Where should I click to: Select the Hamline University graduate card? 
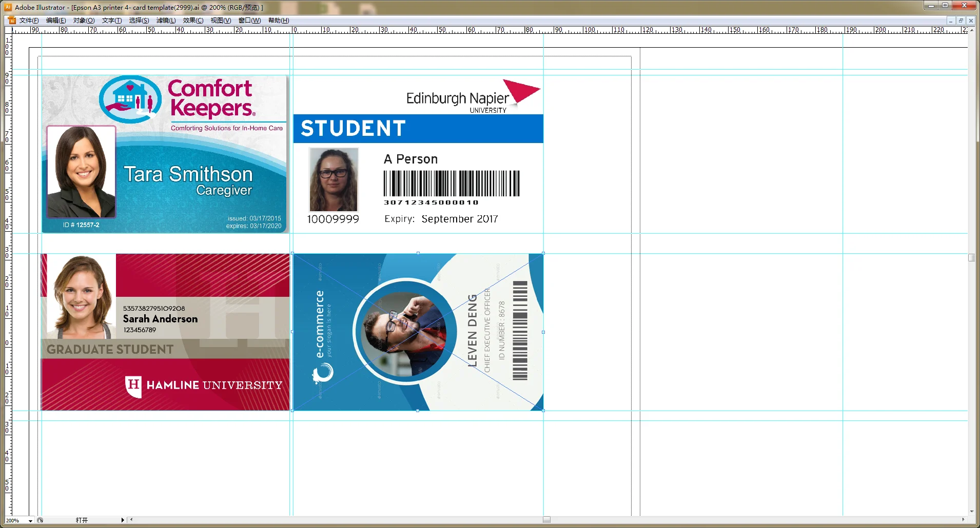165,332
